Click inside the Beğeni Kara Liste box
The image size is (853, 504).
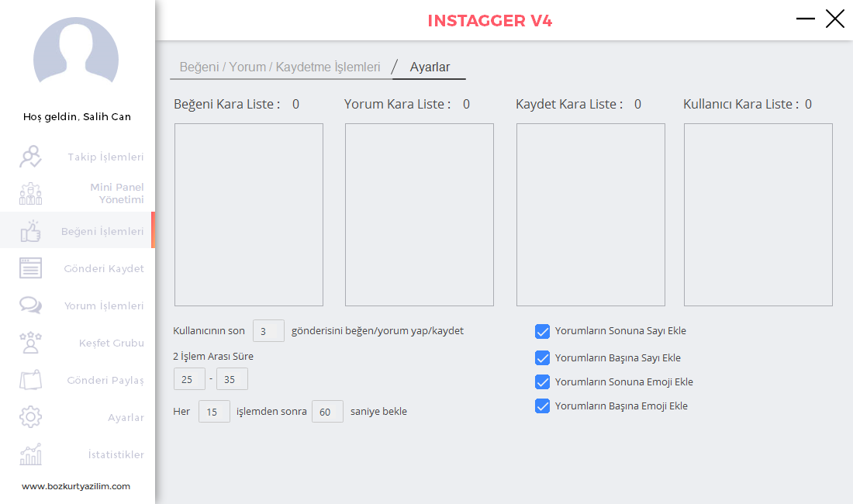(x=249, y=215)
